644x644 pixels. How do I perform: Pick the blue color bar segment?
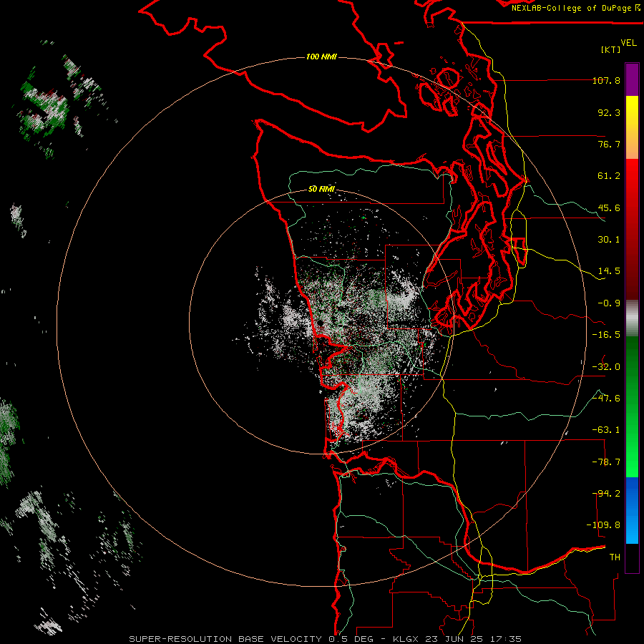[632, 510]
